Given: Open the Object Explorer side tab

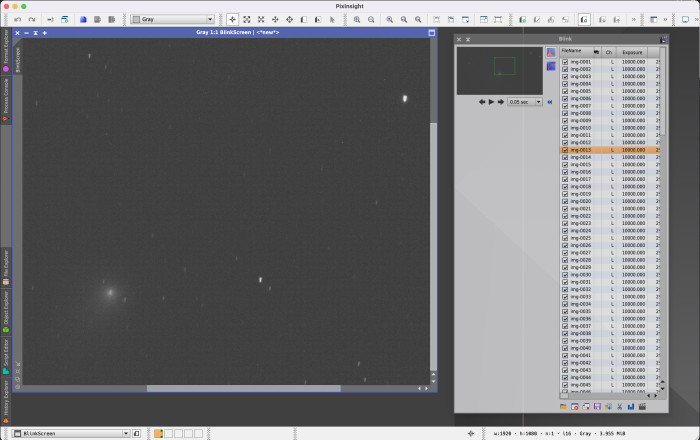Looking at the screenshot, I should (6, 311).
